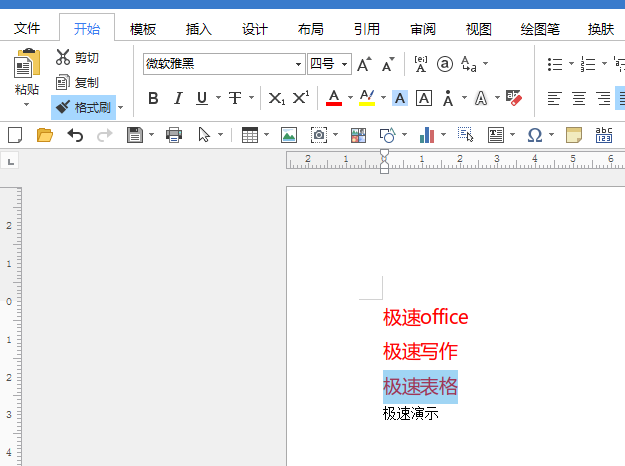Toggle character shading icon
This screenshot has height=466, width=625.
click(x=400, y=98)
